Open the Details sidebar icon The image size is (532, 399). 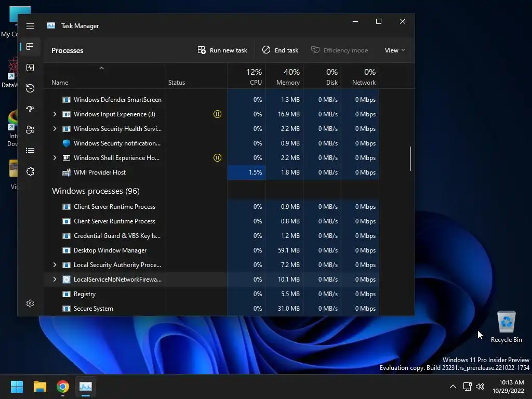30,150
